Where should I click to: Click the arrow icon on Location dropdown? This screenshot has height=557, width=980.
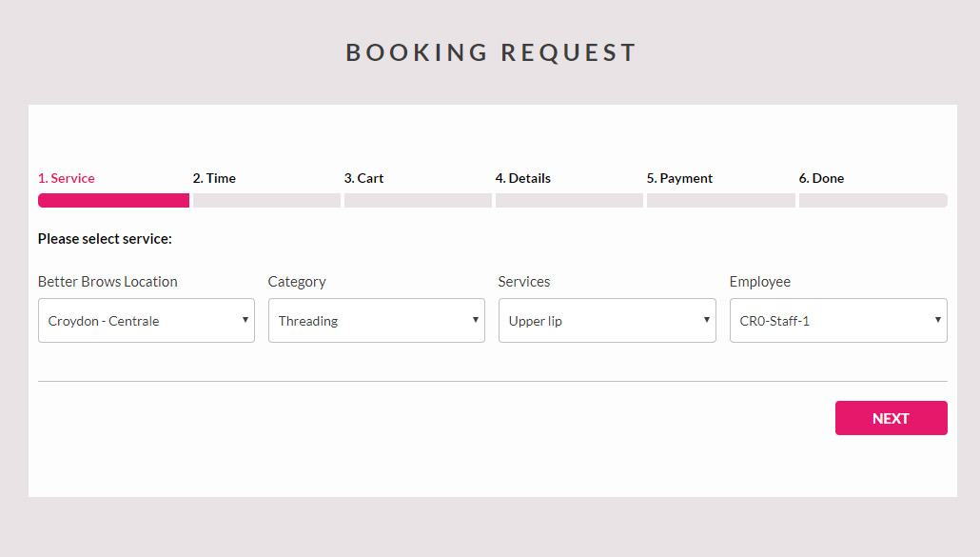pyautogui.click(x=245, y=320)
